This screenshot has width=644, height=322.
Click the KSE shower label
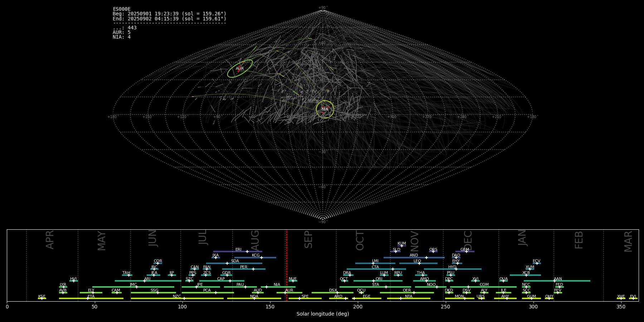pos(42,297)
